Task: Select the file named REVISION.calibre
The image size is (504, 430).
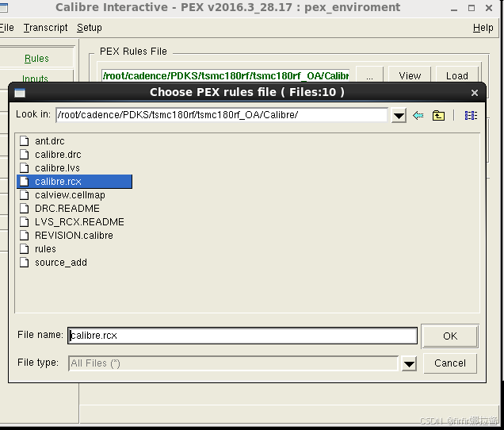Action: 74,236
